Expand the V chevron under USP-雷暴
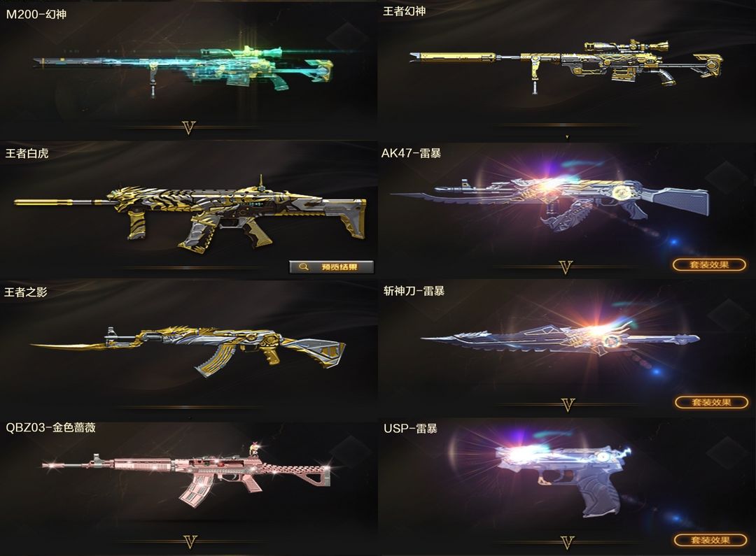Image resolution: width=756 pixels, height=556 pixels. (568, 543)
